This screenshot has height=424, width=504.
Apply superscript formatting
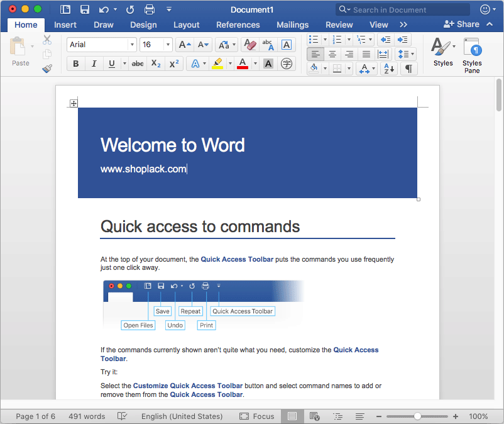(x=174, y=64)
